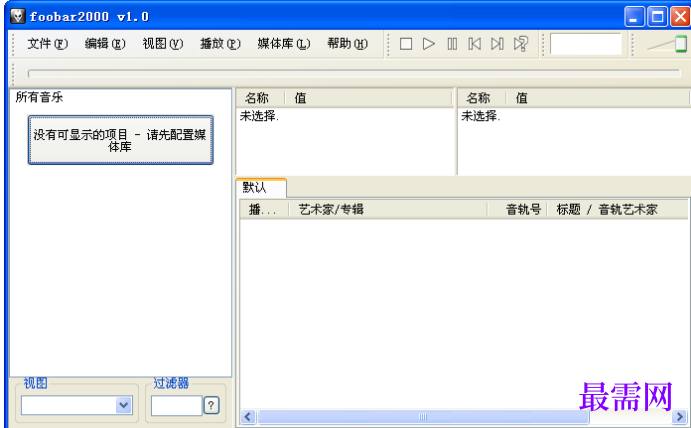Click the playlist scrollbar right arrow
This screenshot has width=691, height=428.
(x=679, y=417)
